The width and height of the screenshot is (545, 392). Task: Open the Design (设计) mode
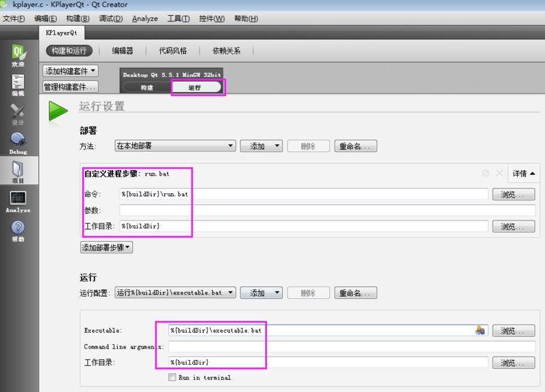coord(18,114)
